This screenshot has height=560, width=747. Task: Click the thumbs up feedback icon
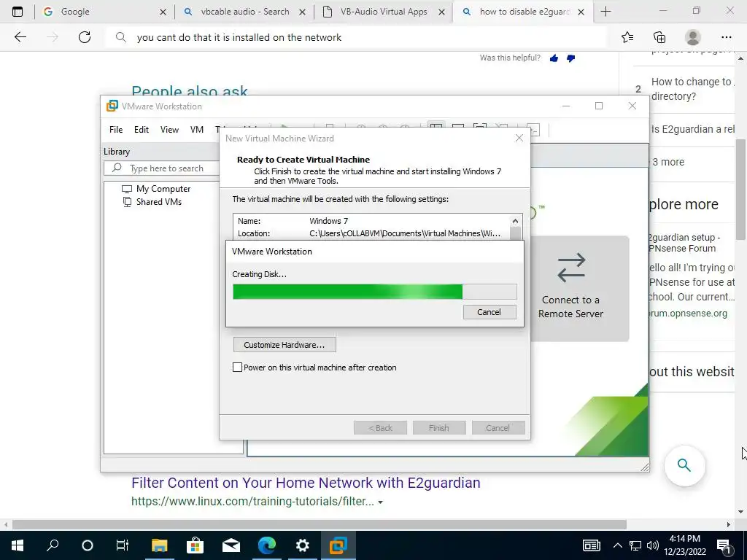[554, 58]
